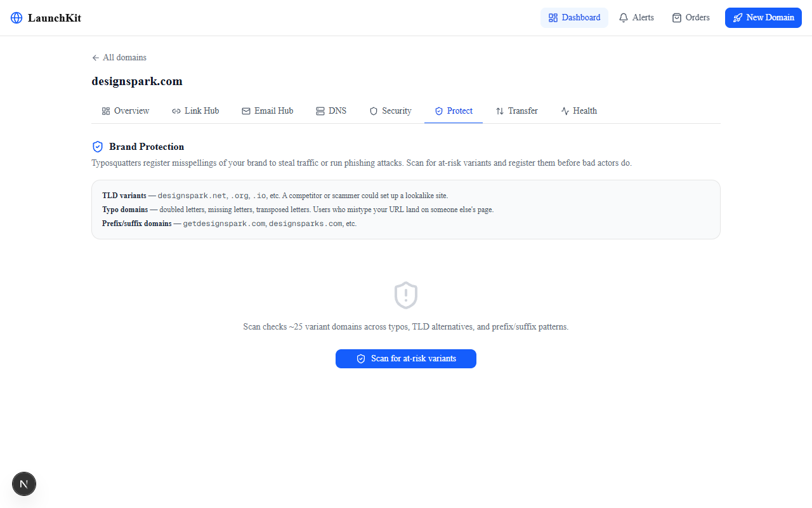The width and height of the screenshot is (812, 508).
Task: Click the LaunchKit globe logo icon
Action: (16, 18)
